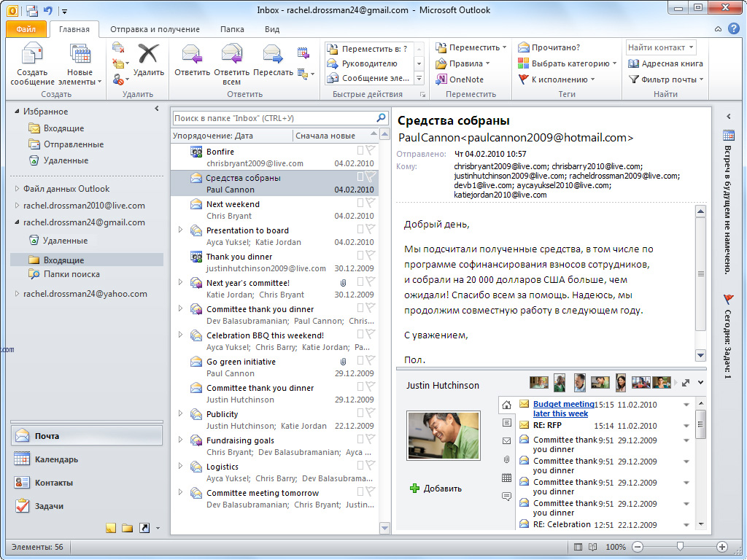Open the Правила (Rules) dropdown

pyautogui.click(x=462, y=63)
